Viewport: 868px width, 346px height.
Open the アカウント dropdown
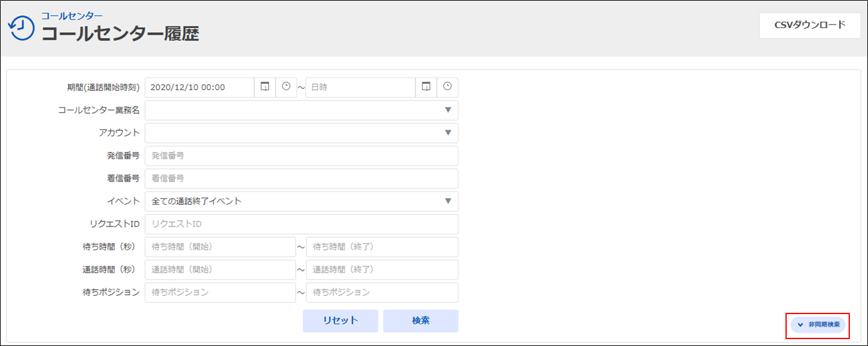point(301,133)
